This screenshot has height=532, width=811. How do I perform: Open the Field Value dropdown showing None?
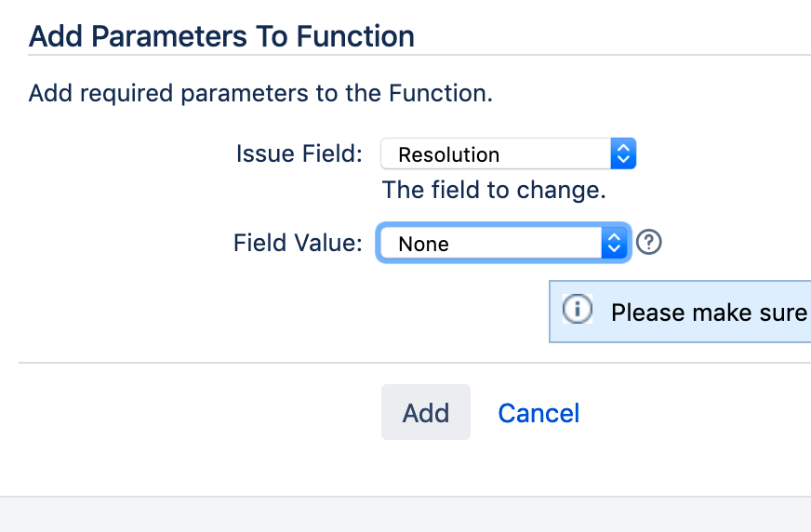pyautogui.click(x=502, y=244)
